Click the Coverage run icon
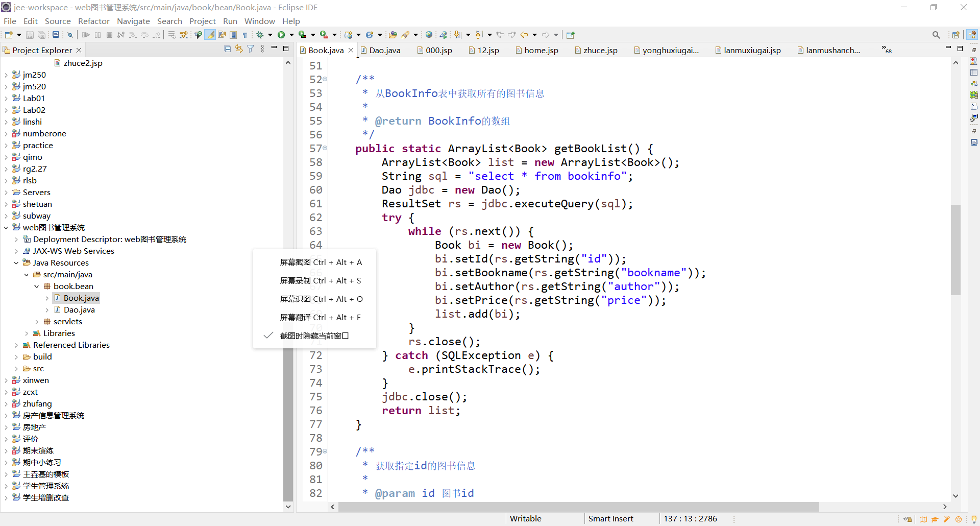 click(303, 35)
